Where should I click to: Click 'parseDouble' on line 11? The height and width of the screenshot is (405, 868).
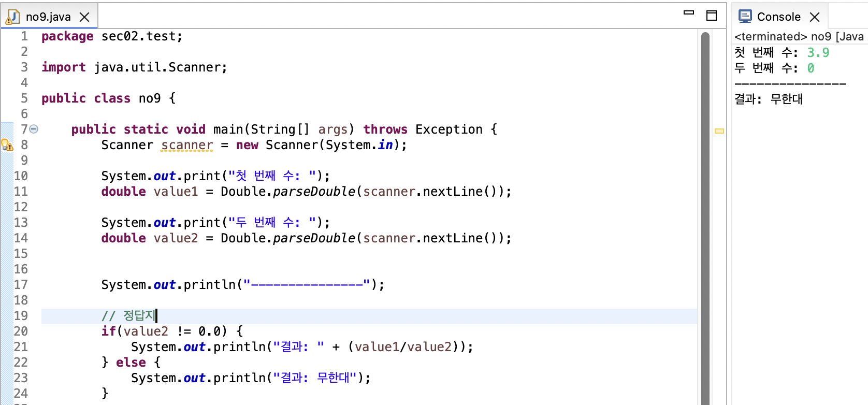314,192
